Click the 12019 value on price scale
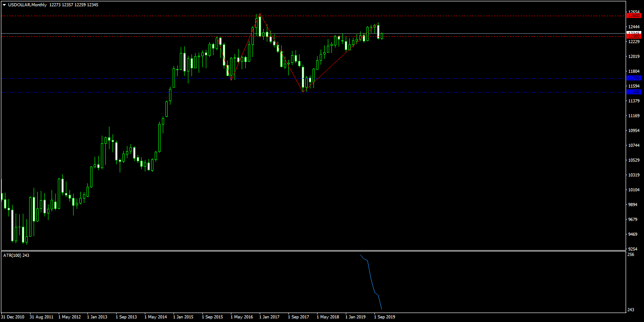The width and height of the screenshot is (644, 322). pyautogui.click(x=634, y=57)
